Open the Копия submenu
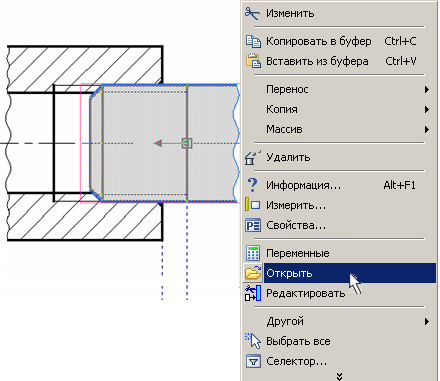Screen dimensions: 440x381 282,109
